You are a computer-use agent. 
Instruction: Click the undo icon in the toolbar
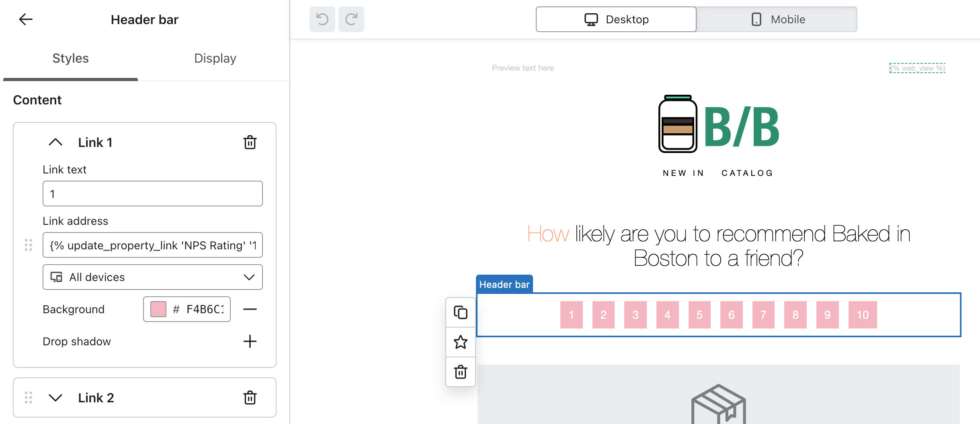point(322,19)
